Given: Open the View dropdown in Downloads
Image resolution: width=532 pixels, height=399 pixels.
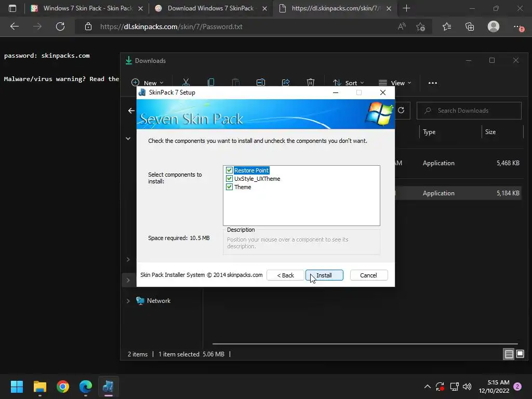Looking at the screenshot, I should click(x=395, y=83).
